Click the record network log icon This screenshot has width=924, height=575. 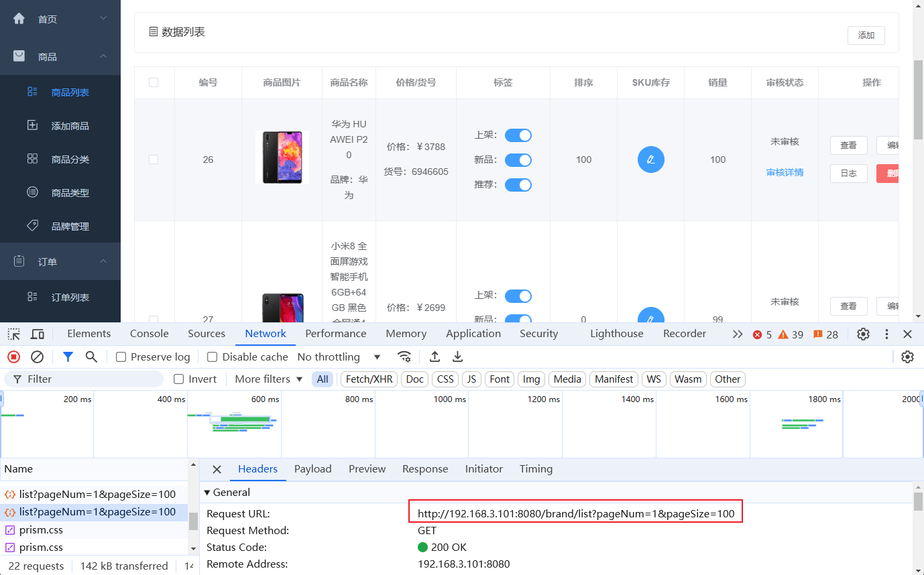click(13, 357)
